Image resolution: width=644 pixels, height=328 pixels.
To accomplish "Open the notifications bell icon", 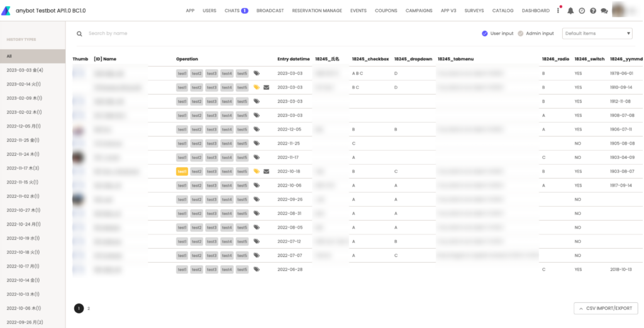I will (570, 11).
